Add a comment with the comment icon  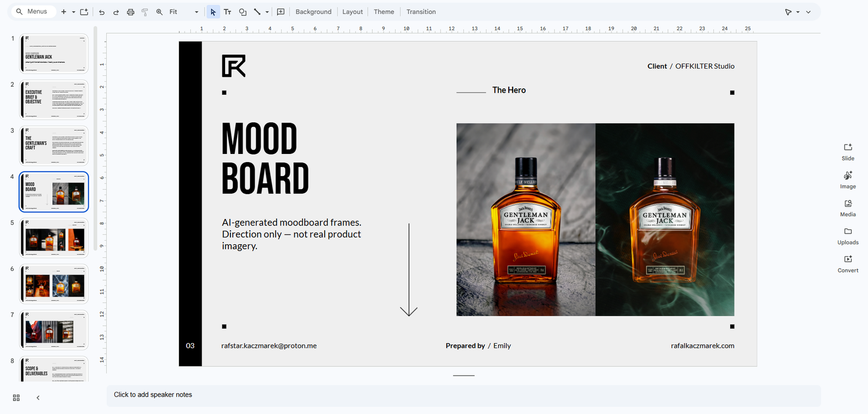point(281,12)
